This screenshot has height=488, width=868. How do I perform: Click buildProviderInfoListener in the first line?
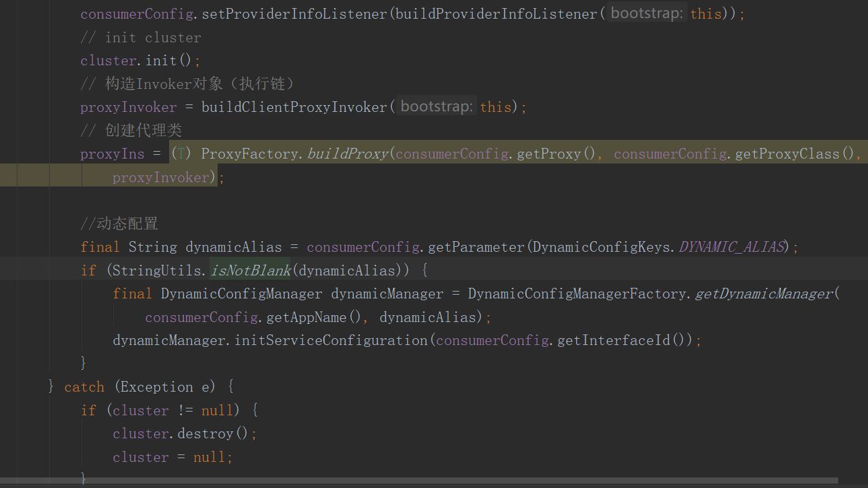tap(497, 14)
